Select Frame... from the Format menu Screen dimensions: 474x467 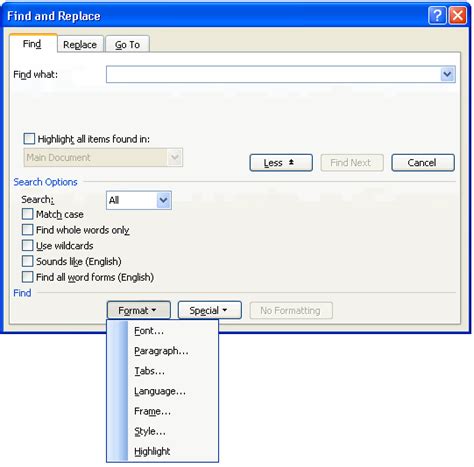coord(163,411)
